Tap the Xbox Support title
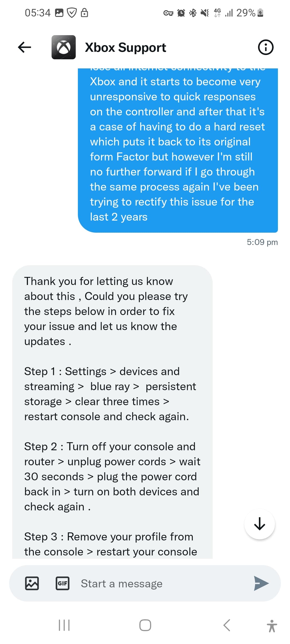Screen dimensions: 290x644 (x=125, y=47)
